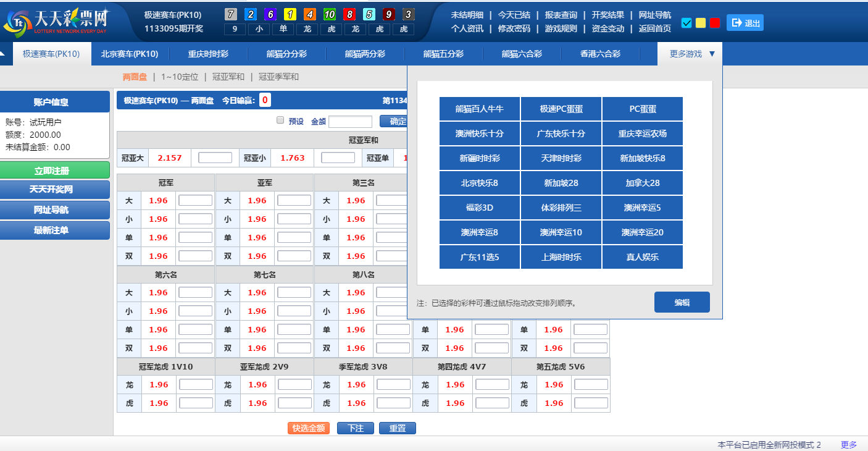Viewport: 868px width, 451px height.
Task: Click the small up arrow left of tabs
Action: click(2, 54)
